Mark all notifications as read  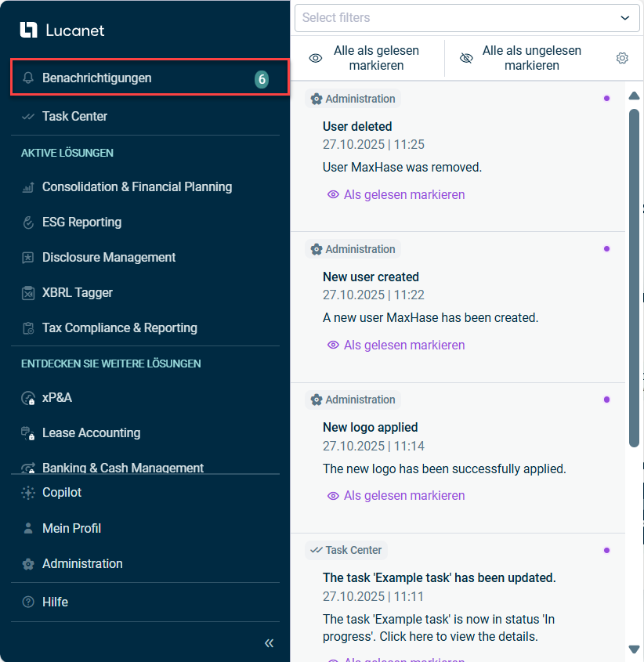pyautogui.click(x=365, y=58)
